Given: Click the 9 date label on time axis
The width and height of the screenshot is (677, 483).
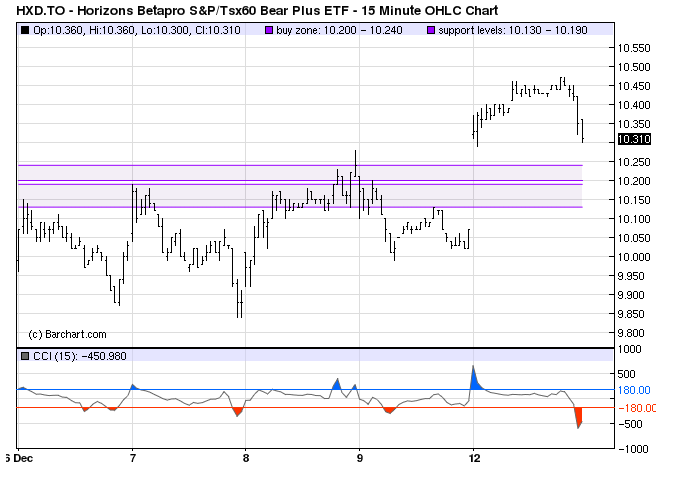Looking at the screenshot, I should (360, 458).
